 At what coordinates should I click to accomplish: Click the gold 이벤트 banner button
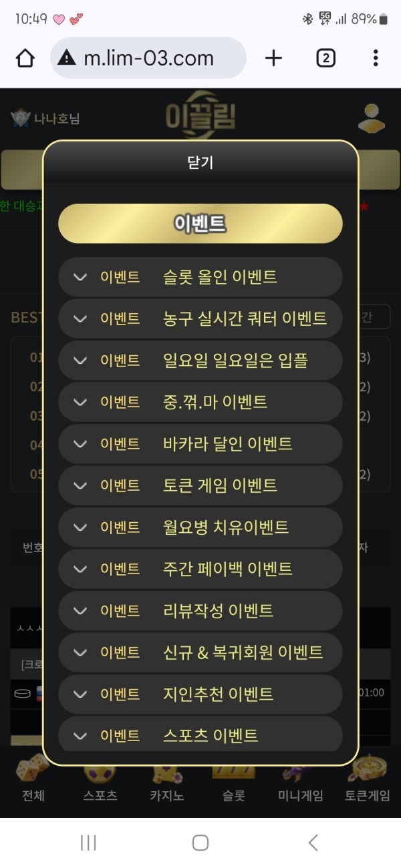click(x=200, y=223)
